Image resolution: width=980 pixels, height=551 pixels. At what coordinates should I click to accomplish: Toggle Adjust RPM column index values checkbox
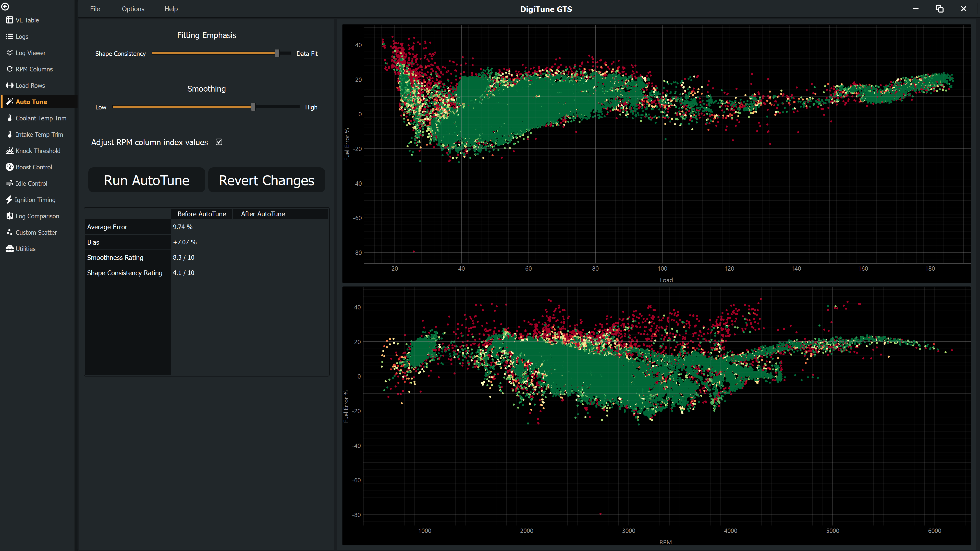(x=219, y=142)
